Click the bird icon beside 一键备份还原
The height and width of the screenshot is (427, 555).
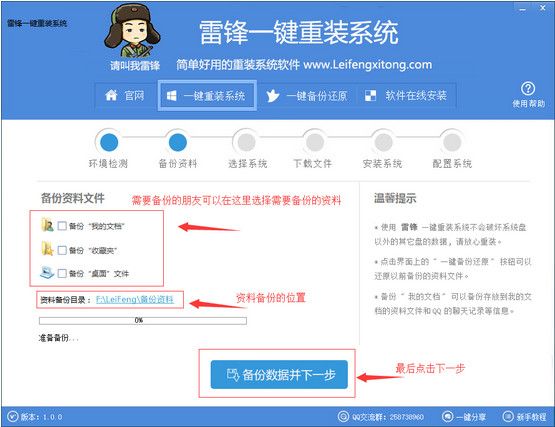pyautogui.click(x=273, y=96)
